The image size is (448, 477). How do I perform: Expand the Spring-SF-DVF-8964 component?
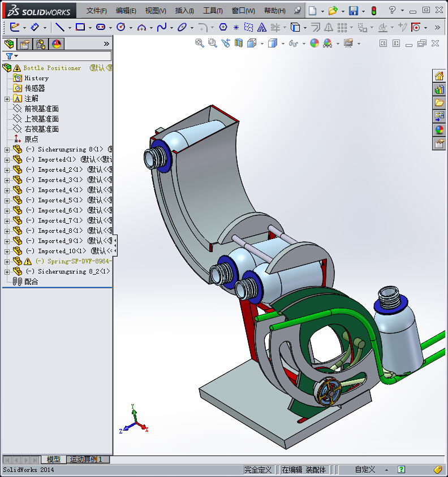click(7, 262)
